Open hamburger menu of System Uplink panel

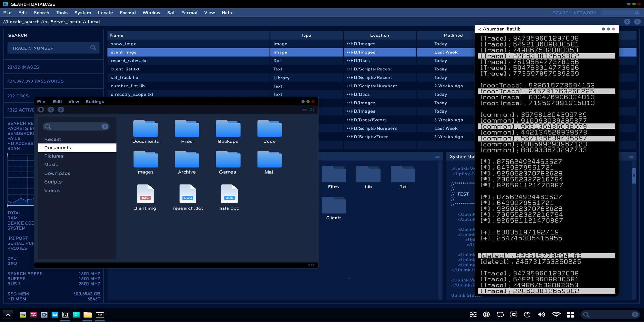[631, 156]
